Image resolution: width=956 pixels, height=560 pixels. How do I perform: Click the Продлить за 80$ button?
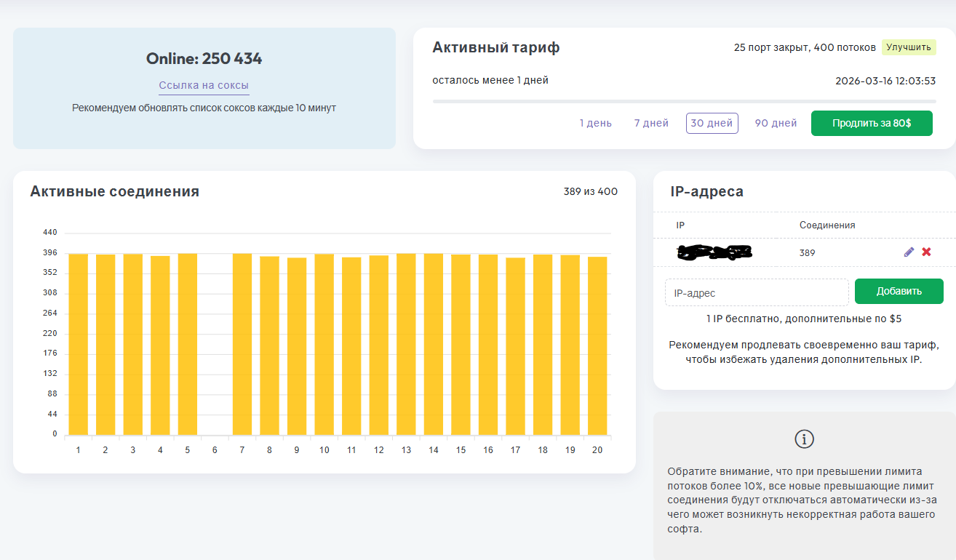[872, 124]
